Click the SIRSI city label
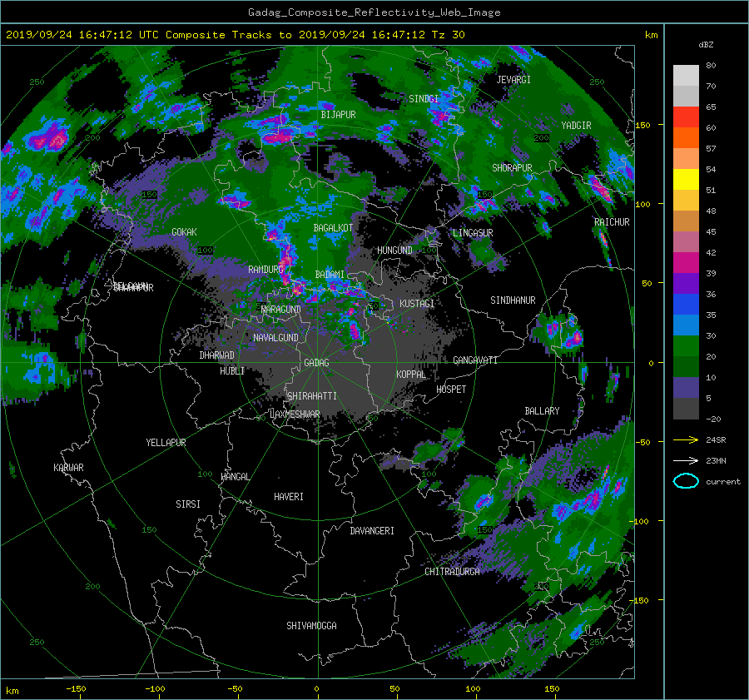 click(x=188, y=504)
